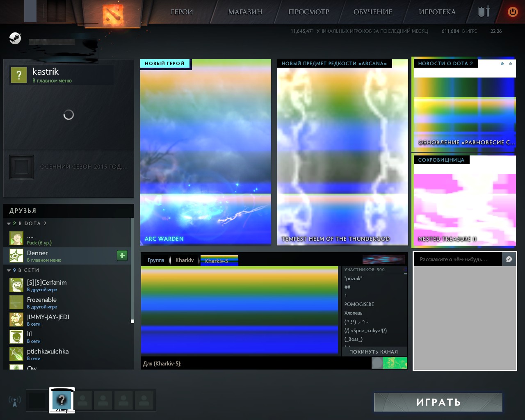Image resolution: width=525 pixels, height=420 pixels.
Task: Switch to the Группа chat tab
Action: point(156,260)
